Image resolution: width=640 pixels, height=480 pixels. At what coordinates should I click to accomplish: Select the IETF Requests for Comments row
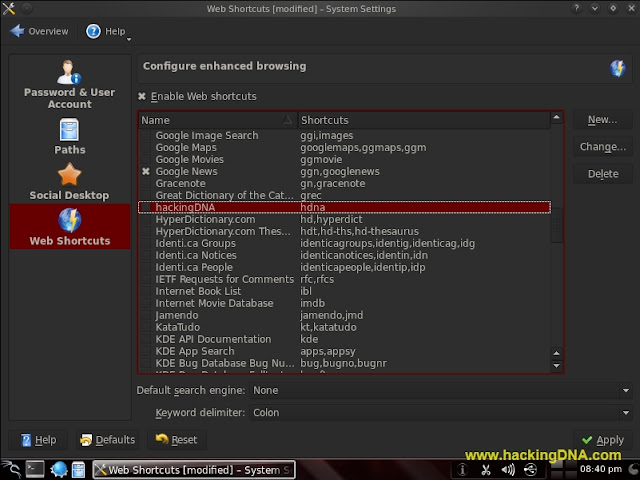coord(344,279)
